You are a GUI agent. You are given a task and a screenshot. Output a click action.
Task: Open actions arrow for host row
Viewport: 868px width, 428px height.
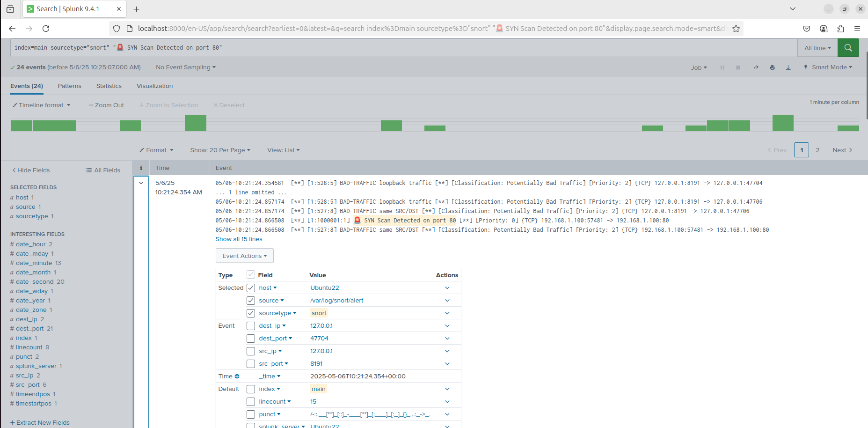pyautogui.click(x=447, y=288)
